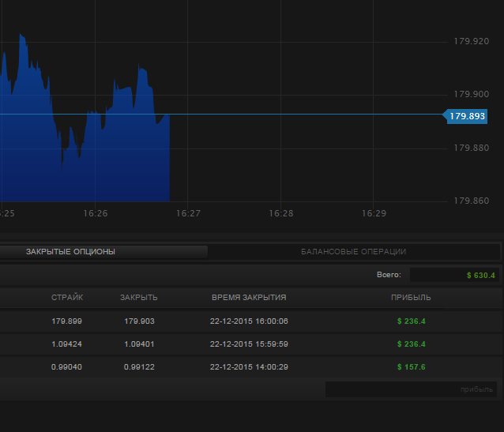The width and height of the screenshot is (504, 432).
Task: Click the ПРИБЫЛЬ column header
Action: [x=411, y=298]
